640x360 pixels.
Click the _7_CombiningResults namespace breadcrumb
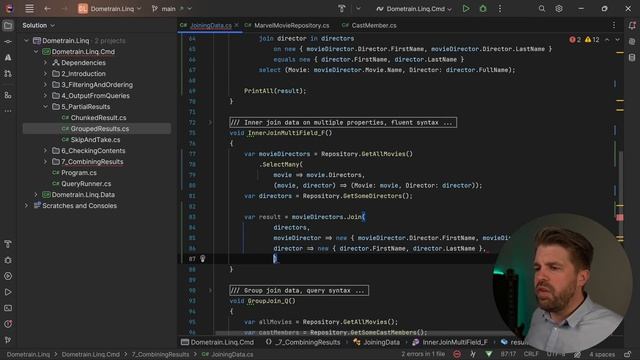point(303,342)
